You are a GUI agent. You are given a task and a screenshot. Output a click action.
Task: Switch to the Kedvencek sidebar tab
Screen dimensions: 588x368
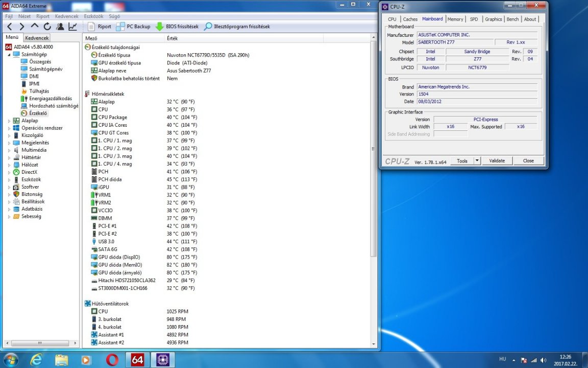click(37, 38)
